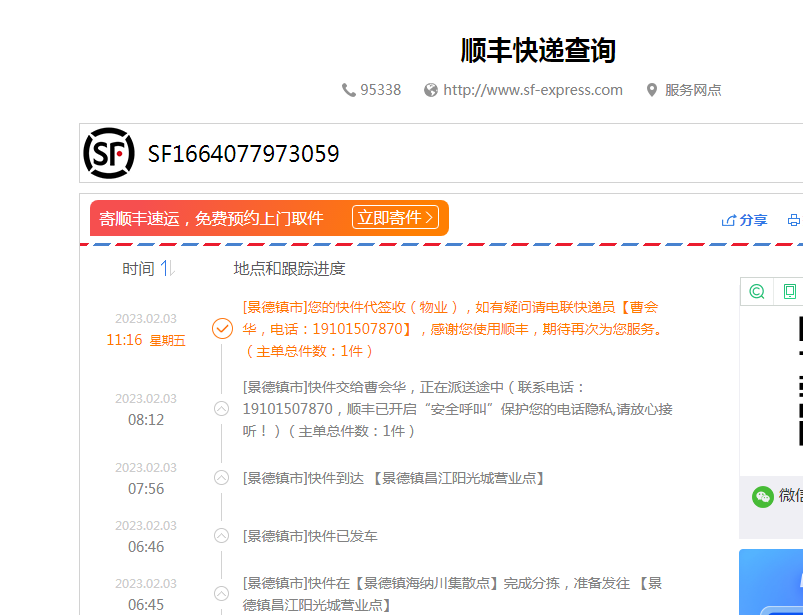The height and width of the screenshot is (615, 803).
Task: Click the 立即寄件 button in the orange banner
Action: coord(395,218)
